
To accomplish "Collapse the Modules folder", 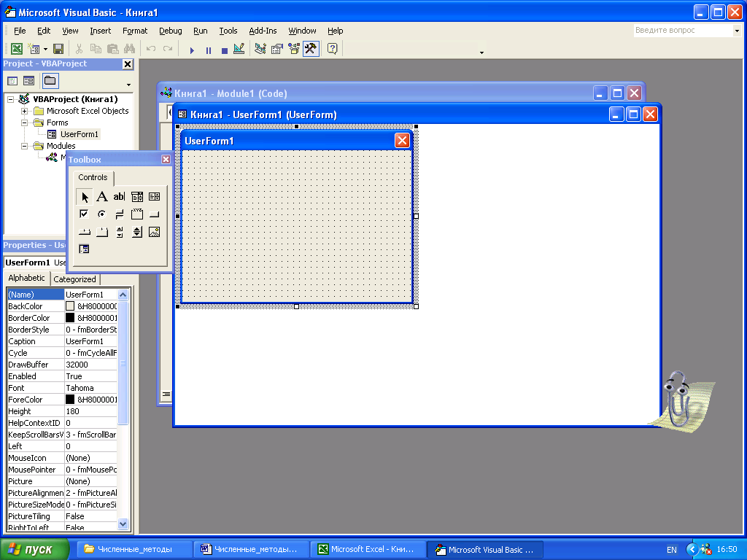I will [x=24, y=146].
